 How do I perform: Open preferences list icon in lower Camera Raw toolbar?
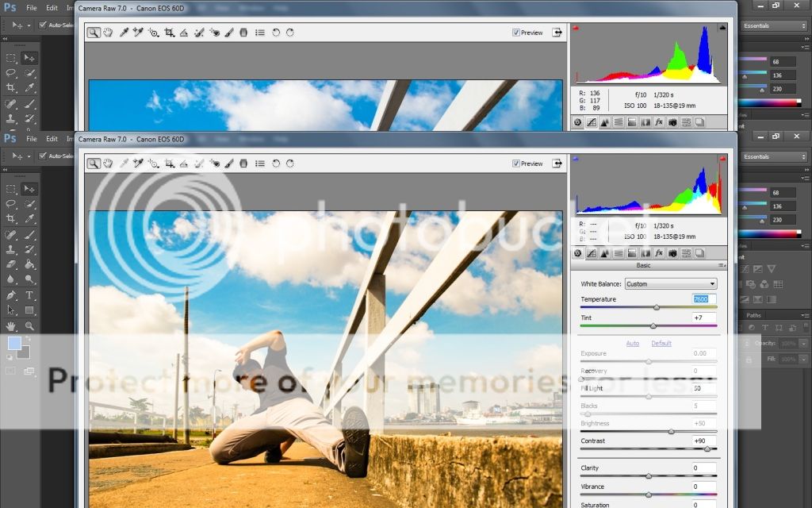pyautogui.click(x=260, y=164)
